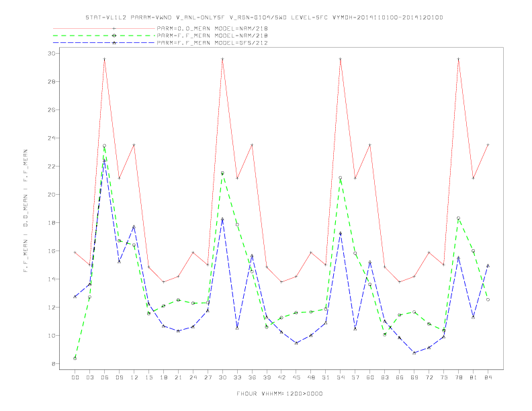Click x-axis tick label 81

tap(474, 377)
